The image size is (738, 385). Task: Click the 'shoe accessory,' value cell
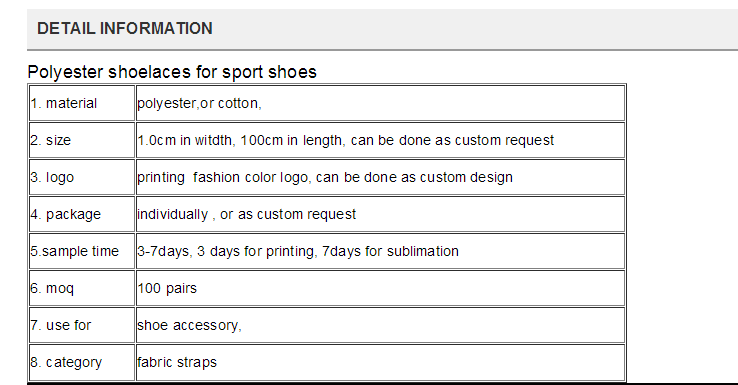coord(380,325)
